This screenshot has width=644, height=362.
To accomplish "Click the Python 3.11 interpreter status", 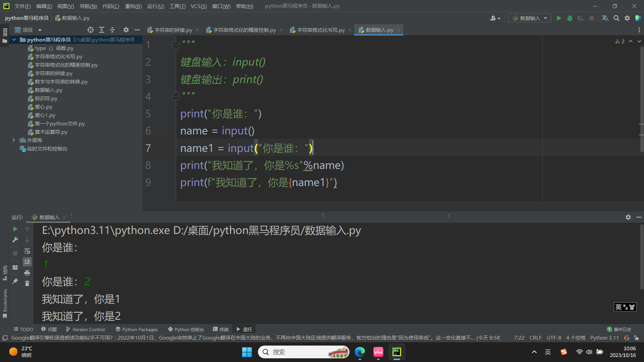I will coord(604,338).
